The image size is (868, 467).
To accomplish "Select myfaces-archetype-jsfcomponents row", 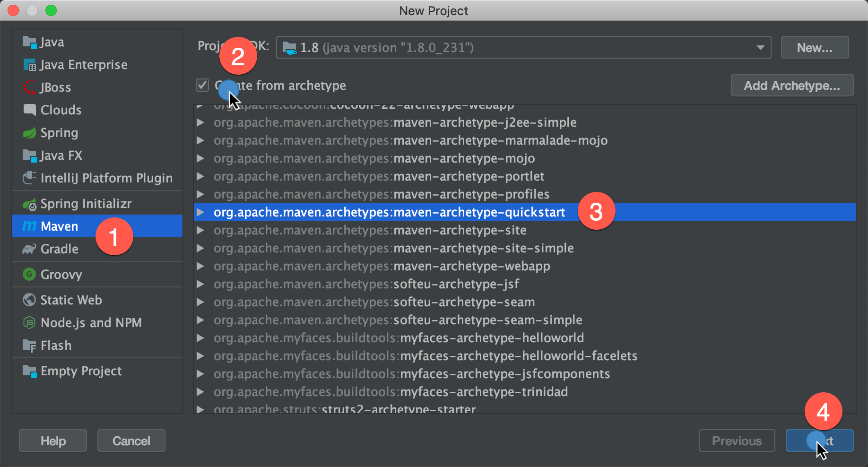I will coord(525,374).
